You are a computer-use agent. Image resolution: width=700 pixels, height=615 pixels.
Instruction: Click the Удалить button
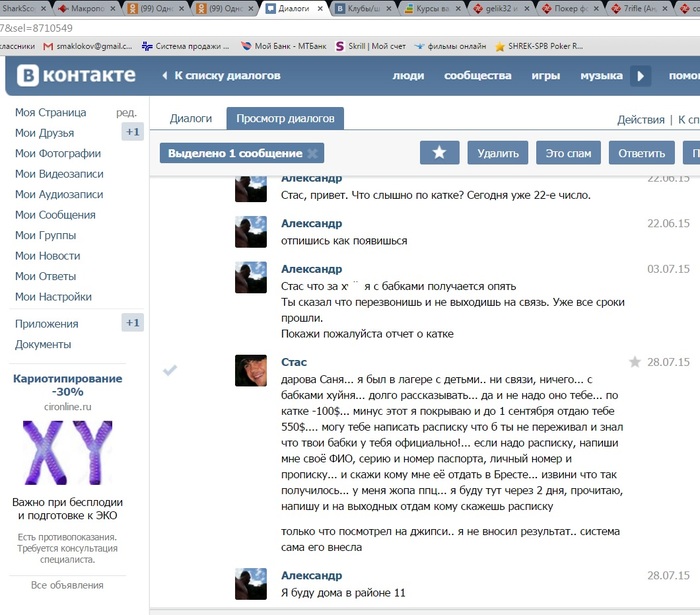[x=498, y=153]
